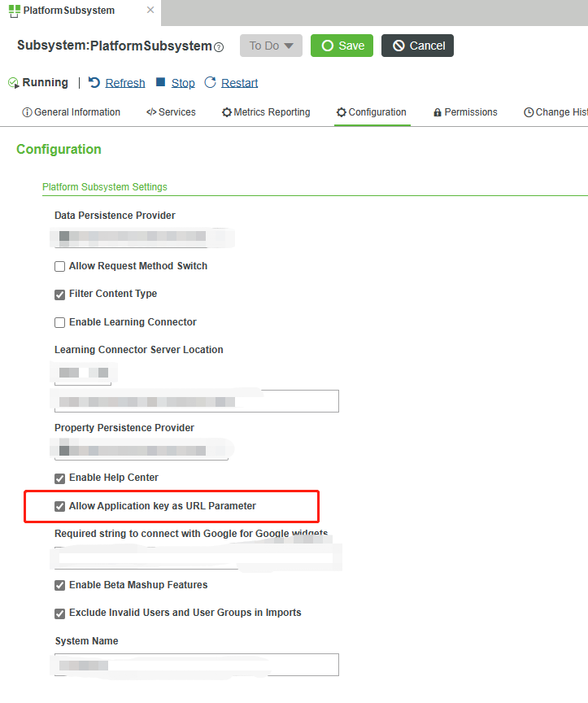Open the To Do dropdown

click(x=271, y=46)
